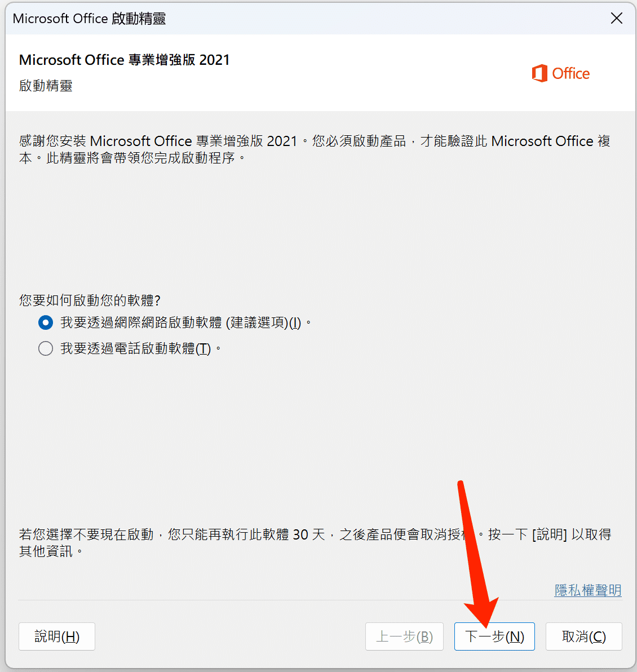Image resolution: width=637 pixels, height=672 pixels.
Task: Click the orange Office logo icon
Action: 539,73
